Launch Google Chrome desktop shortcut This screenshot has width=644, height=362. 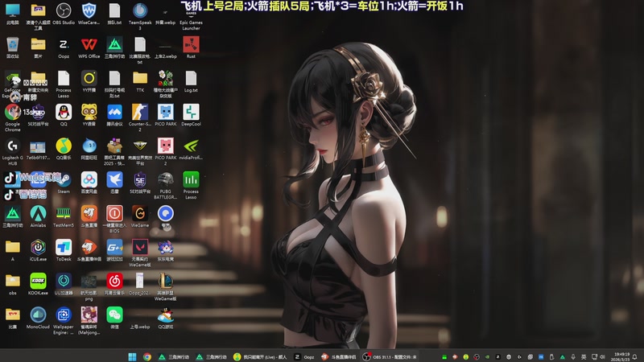[x=13, y=117]
